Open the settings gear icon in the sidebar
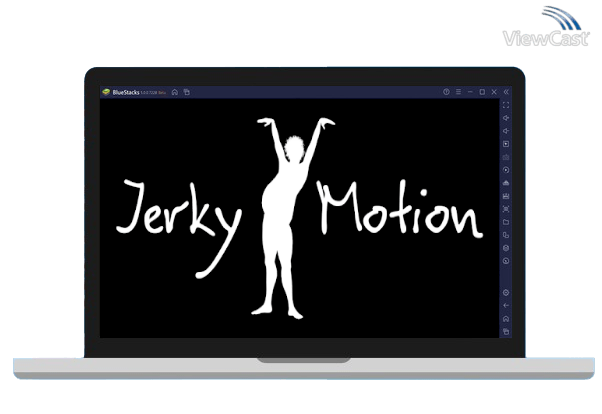602x414 pixels. (x=506, y=293)
